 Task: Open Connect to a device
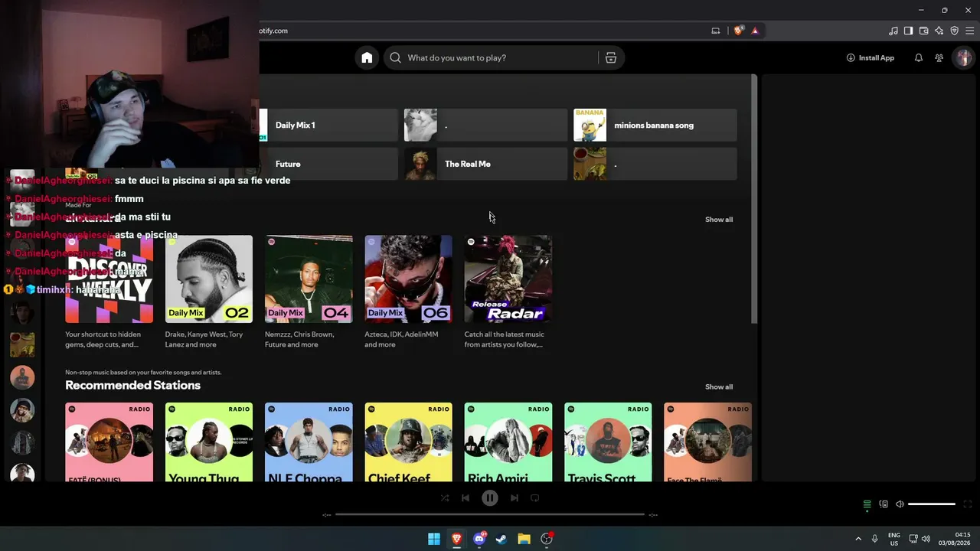coord(884,504)
